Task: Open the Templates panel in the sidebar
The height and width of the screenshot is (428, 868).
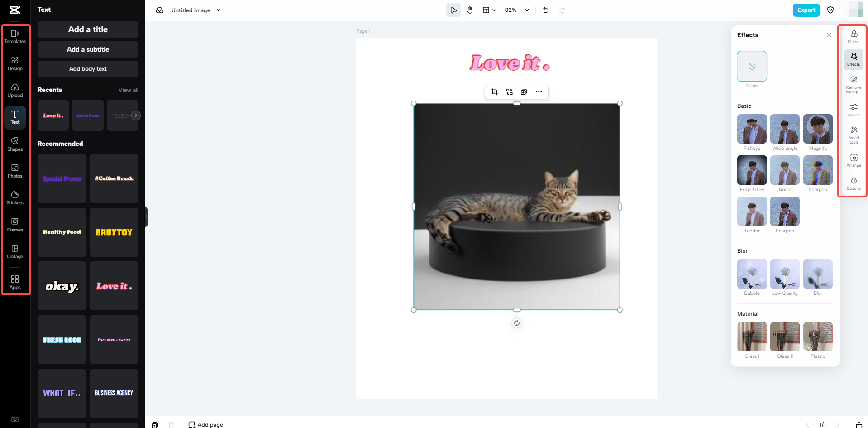Action: (x=15, y=37)
